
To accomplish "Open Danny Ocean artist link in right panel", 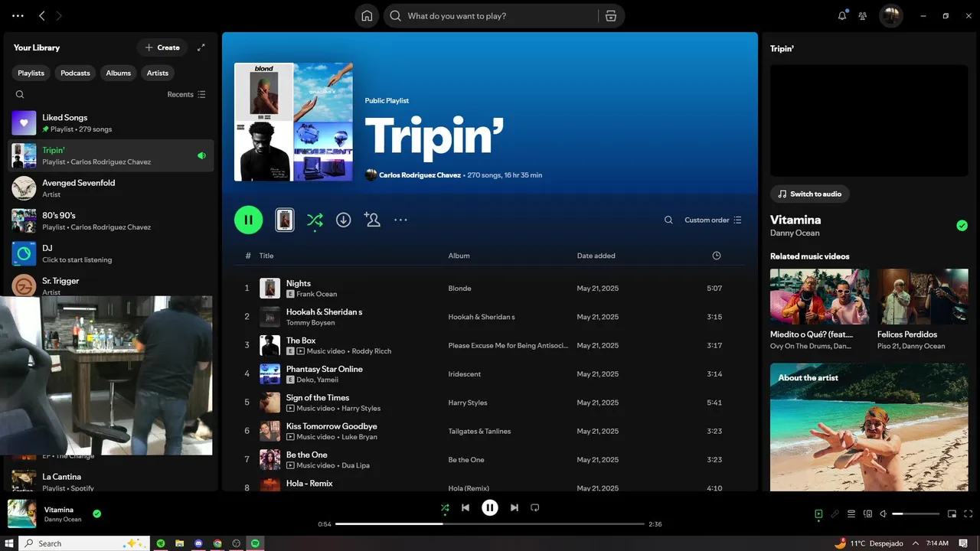I will 795,233.
